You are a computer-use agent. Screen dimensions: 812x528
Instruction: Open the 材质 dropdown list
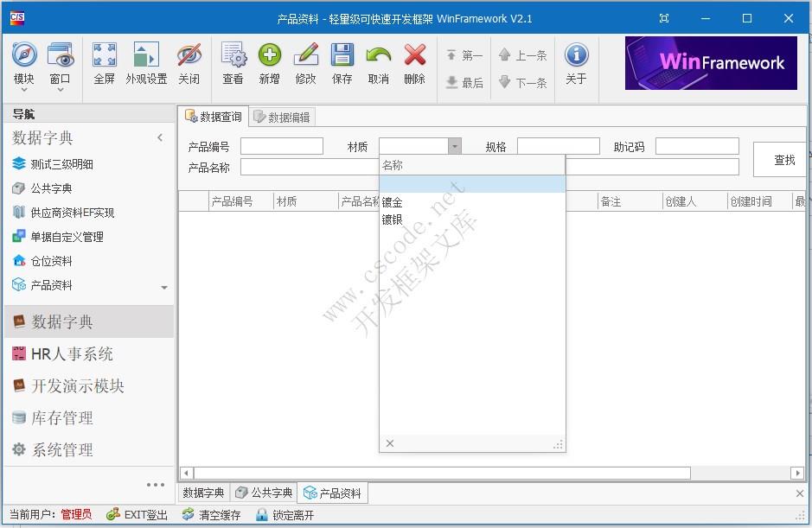(454, 146)
